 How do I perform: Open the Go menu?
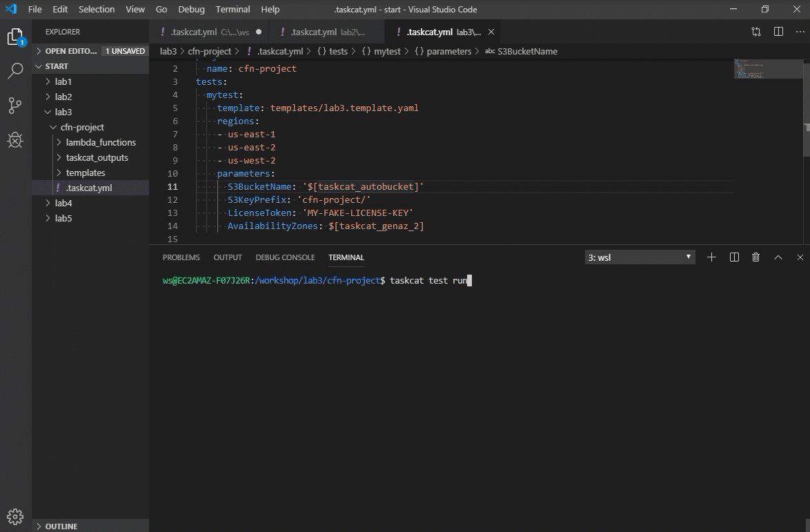161,9
